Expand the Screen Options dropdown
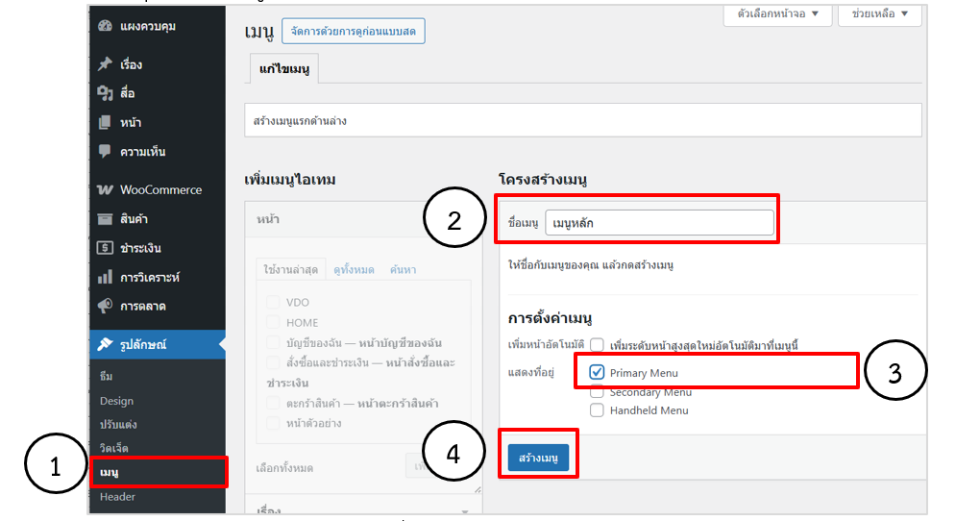The width and height of the screenshot is (980, 521). point(777,14)
